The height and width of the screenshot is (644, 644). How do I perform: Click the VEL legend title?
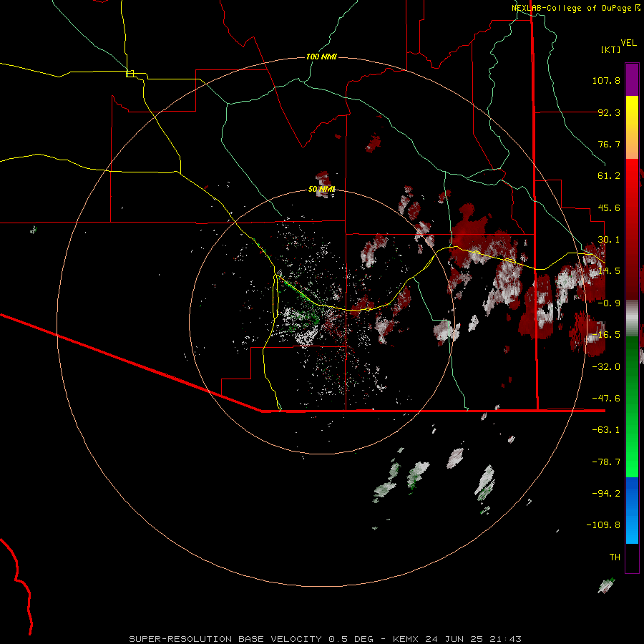click(628, 43)
